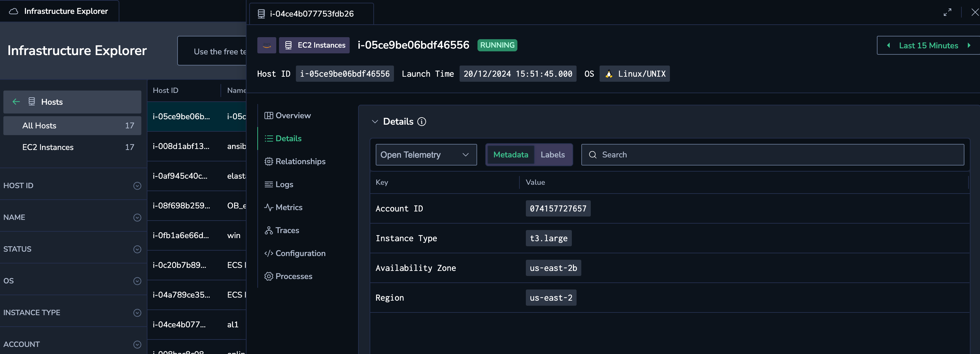Select All Hosts in sidebar
The width and height of the screenshot is (980, 354).
pos(72,126)
